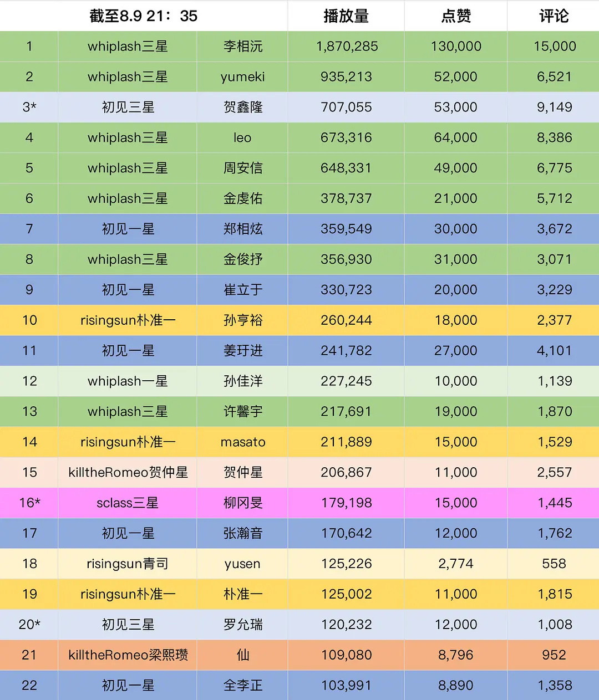Click the name 李相沅

point(243,47)
